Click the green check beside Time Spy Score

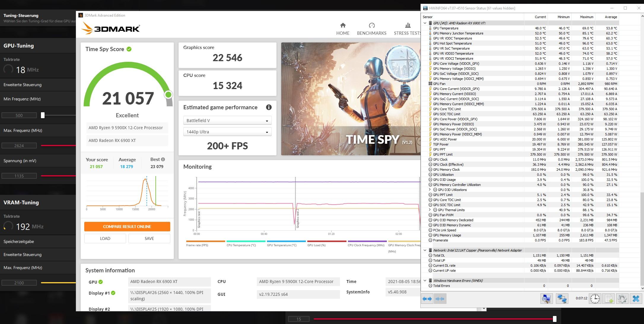(x=129, y=49)
